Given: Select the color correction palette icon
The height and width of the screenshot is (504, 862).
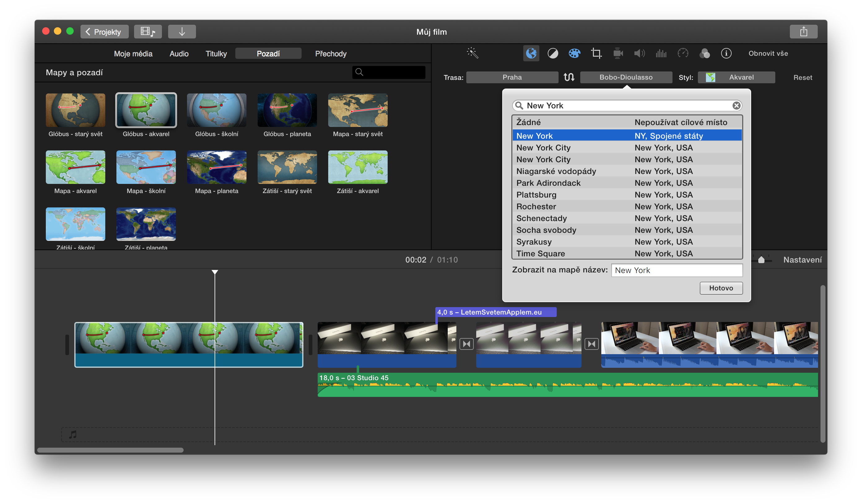Looking at the screenshot, I should tap(574, 53).
